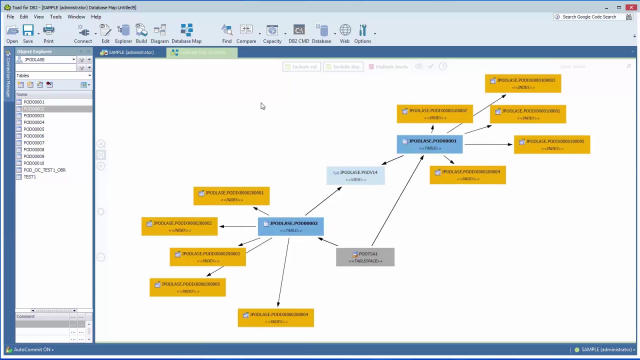Screen dimensions: 640x360
Task: Expand the JPODLASE schema dropdown
Action: [x=73, y=60]
